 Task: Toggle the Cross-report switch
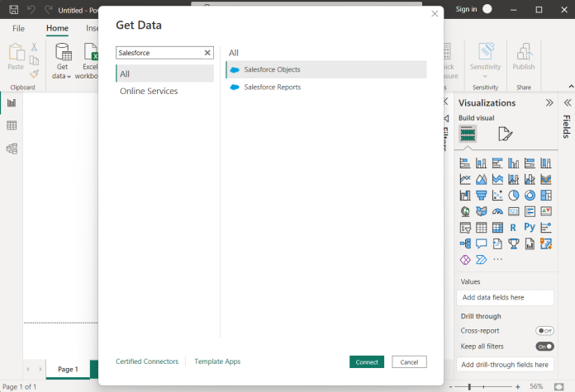544,330
